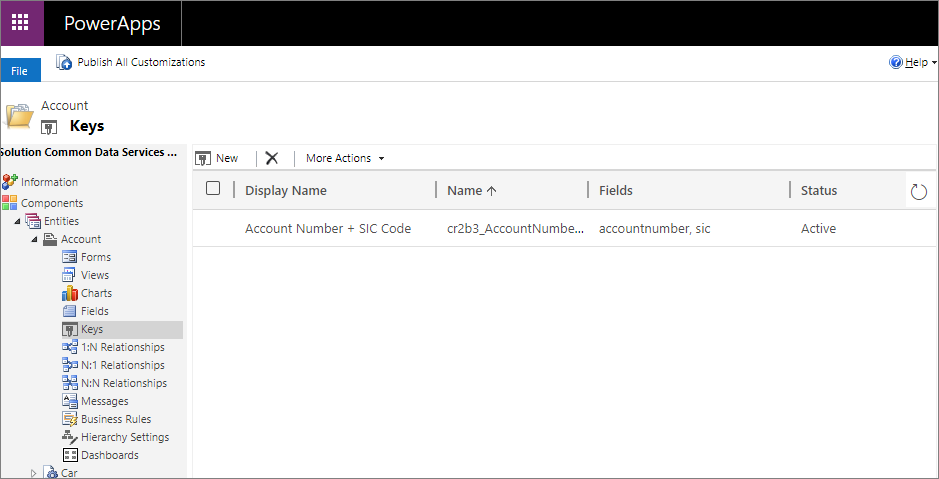Click the Delete X icon
Viewport: 939px width, 479px height.
point(272,158)
